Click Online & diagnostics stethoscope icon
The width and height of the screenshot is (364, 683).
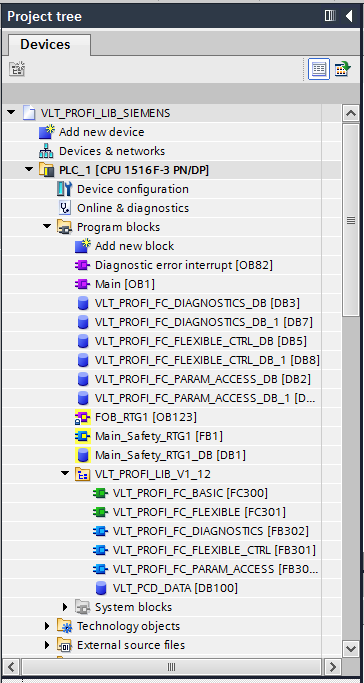[x=64, y=208]
